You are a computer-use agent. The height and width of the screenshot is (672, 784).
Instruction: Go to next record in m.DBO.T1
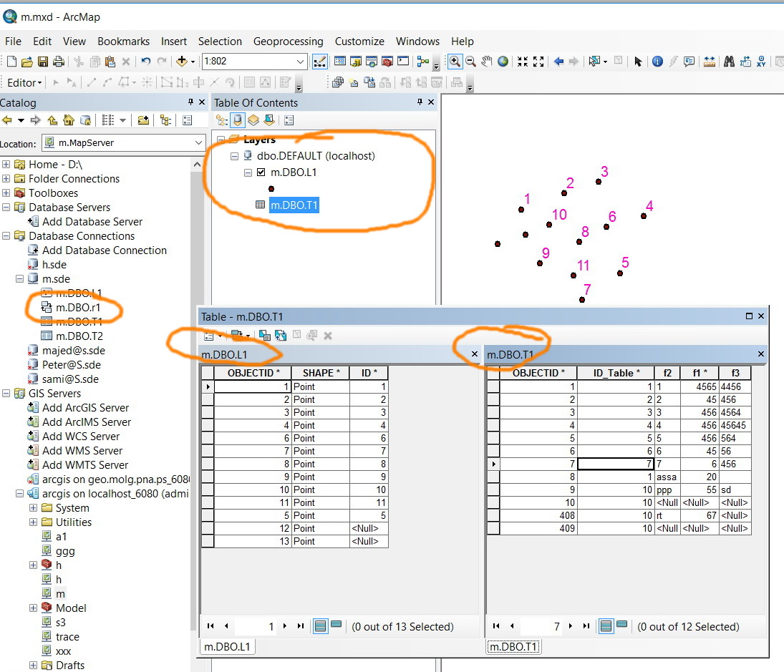point(571,626)
